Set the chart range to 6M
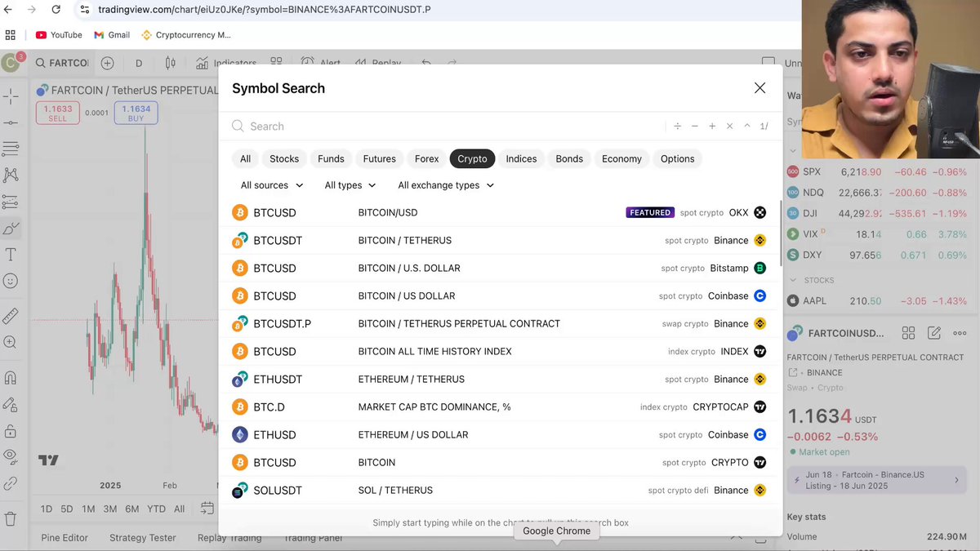This screenshot has width=980, height=551. tap(131, 509)
